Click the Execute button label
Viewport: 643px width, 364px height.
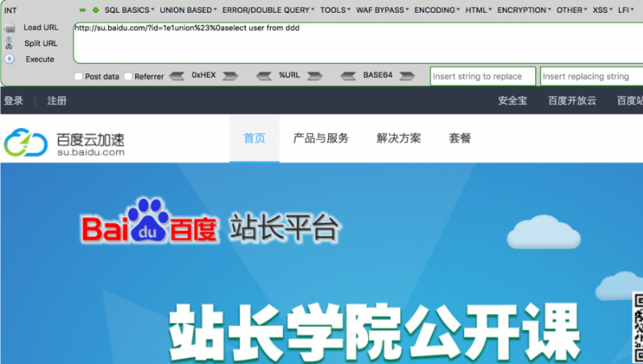[x=39, y=60]
